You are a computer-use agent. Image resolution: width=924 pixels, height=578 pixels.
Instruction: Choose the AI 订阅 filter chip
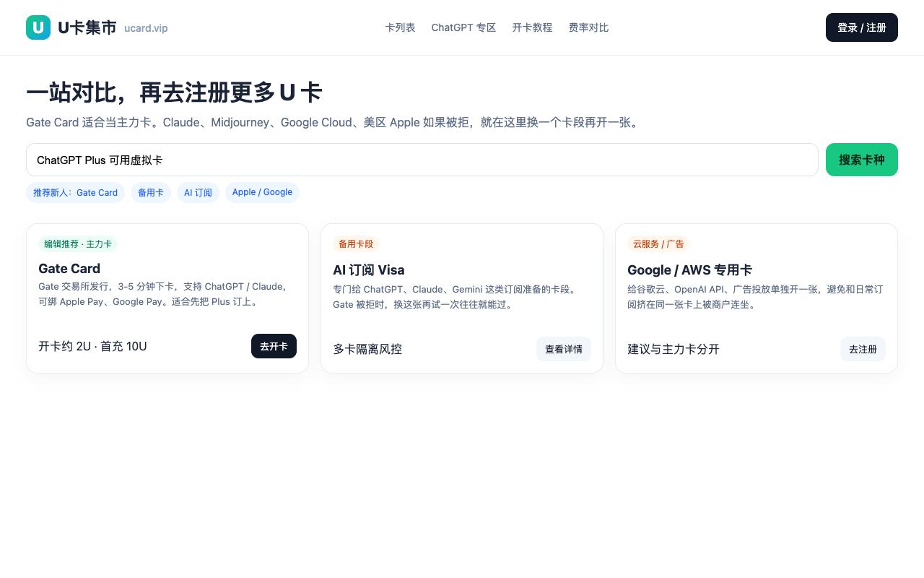click(x=199, y=193)
